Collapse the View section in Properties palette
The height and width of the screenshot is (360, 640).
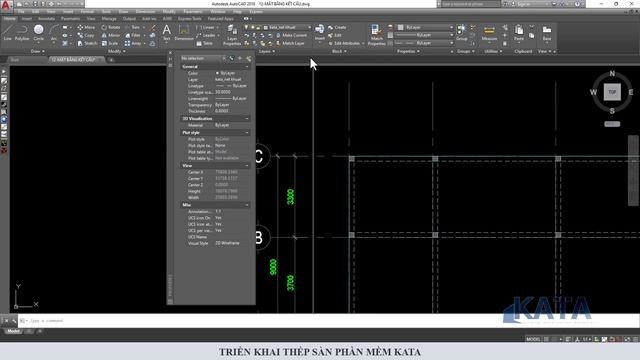[x=247, y=166]
